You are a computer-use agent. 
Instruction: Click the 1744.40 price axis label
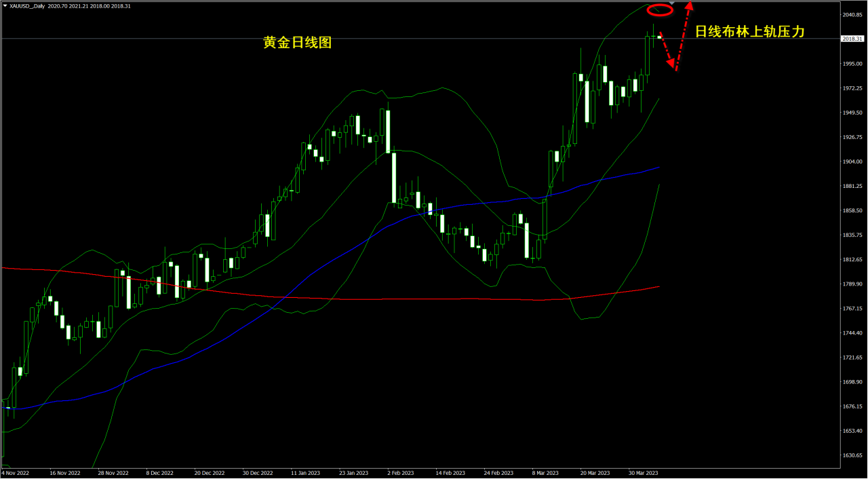point(852,332)
